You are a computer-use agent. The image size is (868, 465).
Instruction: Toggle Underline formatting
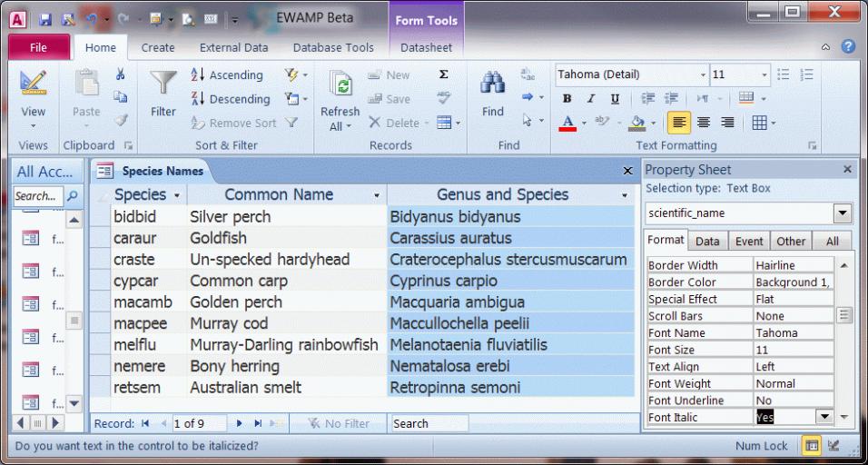(615, 98)
